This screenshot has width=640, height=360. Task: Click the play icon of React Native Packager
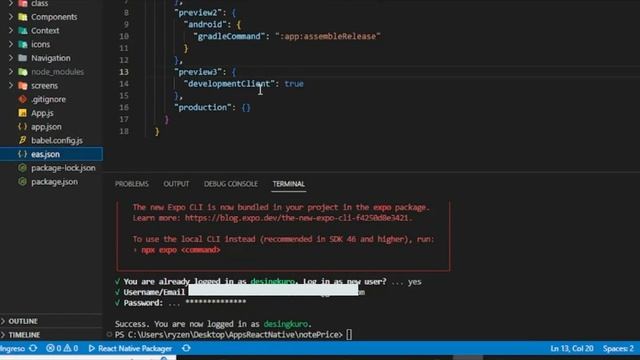pos(91,348)
